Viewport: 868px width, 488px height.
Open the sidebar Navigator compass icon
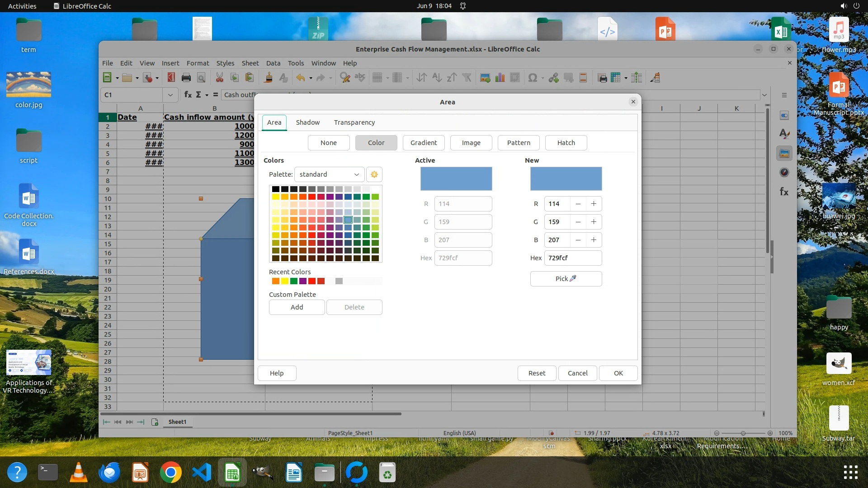click(x=784, y=172)
